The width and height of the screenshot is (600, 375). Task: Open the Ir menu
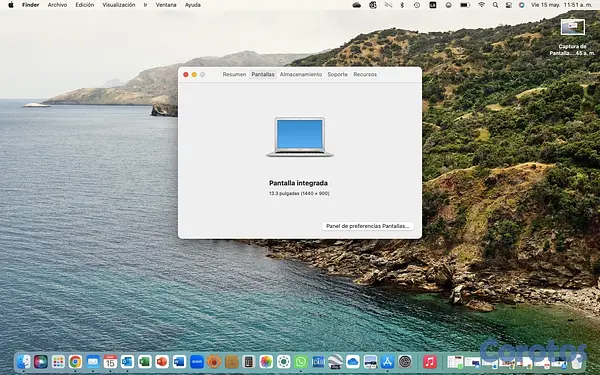(145, 5)
